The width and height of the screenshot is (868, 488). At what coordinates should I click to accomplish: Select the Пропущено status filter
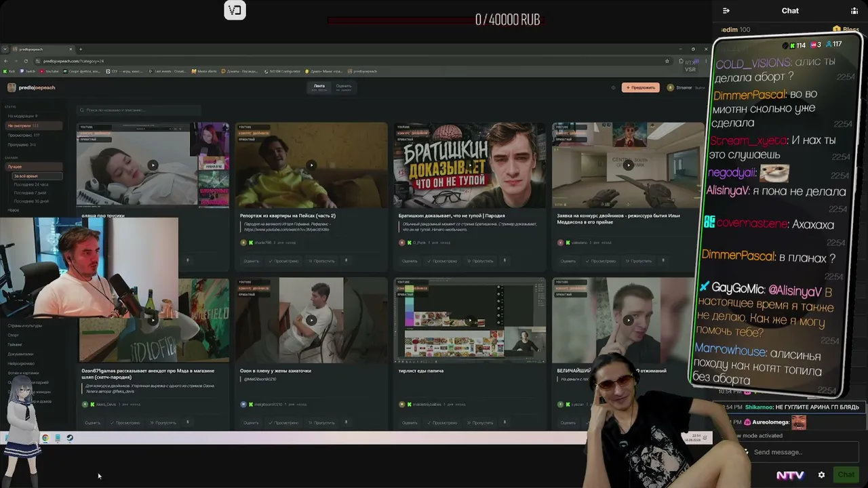[33, 144]
